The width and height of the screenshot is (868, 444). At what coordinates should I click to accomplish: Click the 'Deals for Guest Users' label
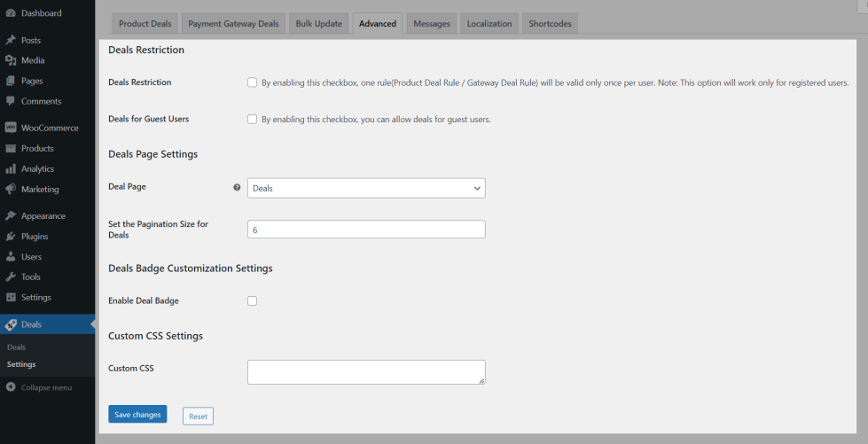(x=148, y=119)
